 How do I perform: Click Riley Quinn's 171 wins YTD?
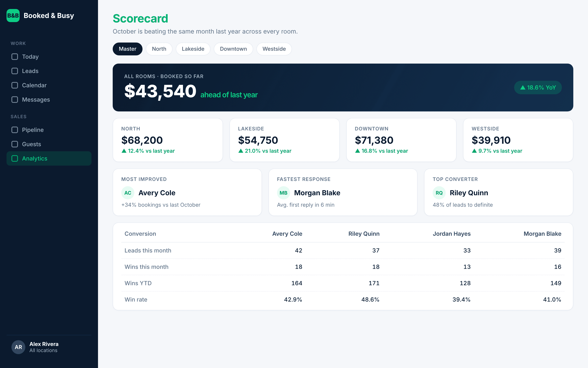tap(374, 283)
